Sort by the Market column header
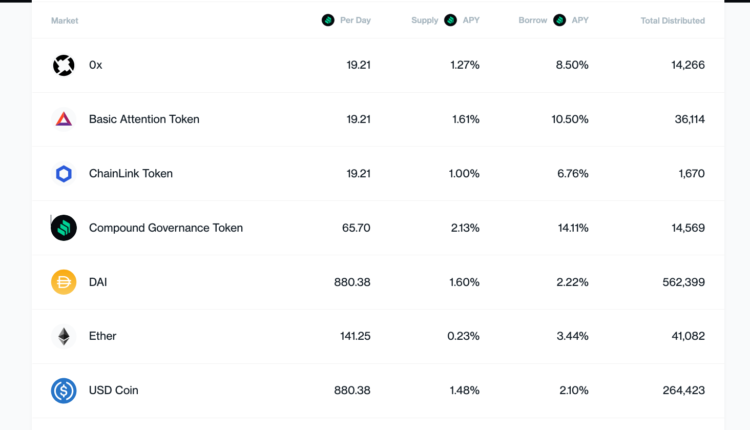Screen dimensions: 750x430 tap(64, 20)
